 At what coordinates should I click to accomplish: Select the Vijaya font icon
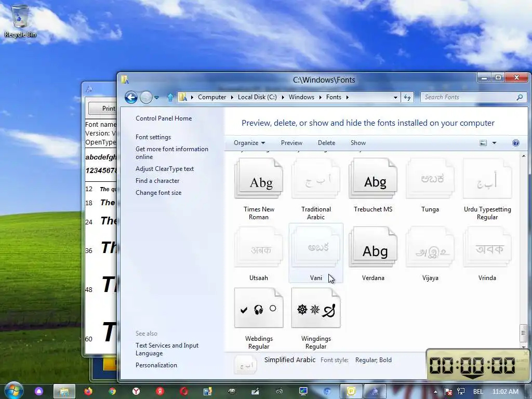[x=430, y=247]
